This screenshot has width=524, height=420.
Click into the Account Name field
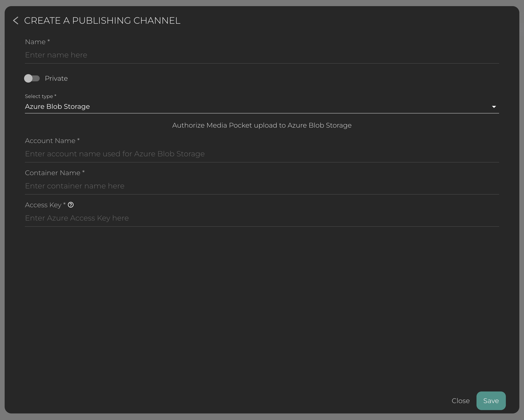[262, 154]
